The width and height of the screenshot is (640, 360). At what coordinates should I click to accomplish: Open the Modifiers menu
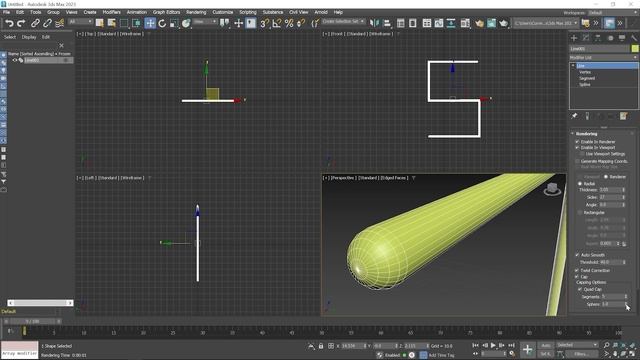[111, 12]
